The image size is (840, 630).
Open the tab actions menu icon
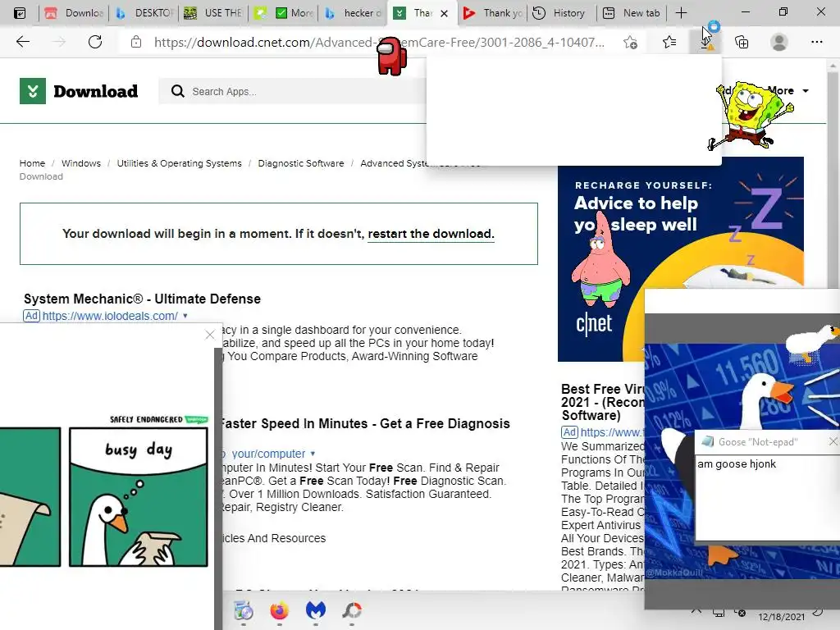pos(20,13)
